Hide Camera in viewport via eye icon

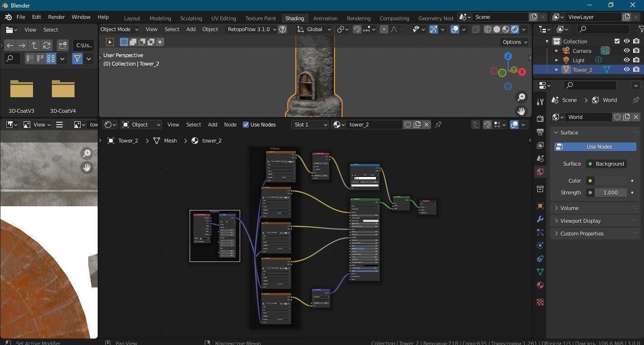coord(627,50)
